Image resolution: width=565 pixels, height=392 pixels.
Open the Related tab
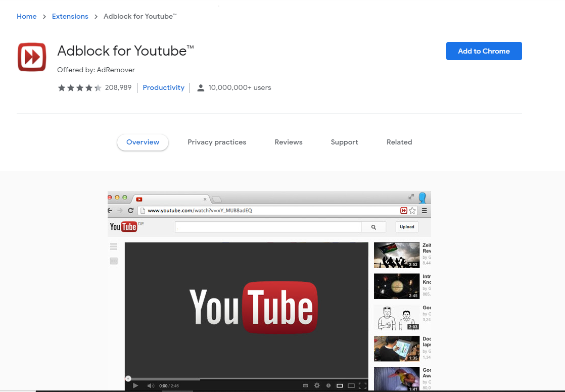coord(399,142)
